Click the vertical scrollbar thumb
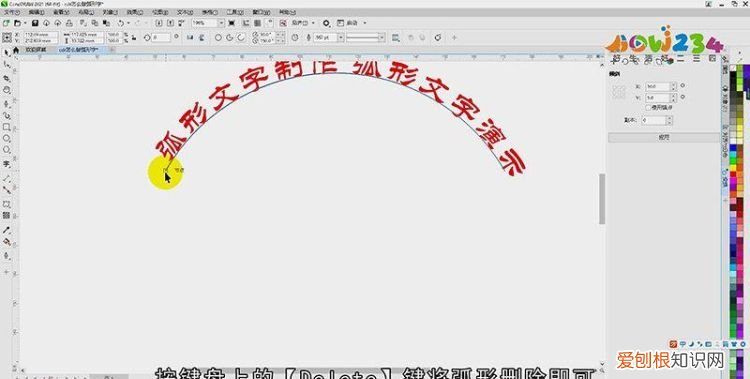750x379 pixels. tap(602, 199)
